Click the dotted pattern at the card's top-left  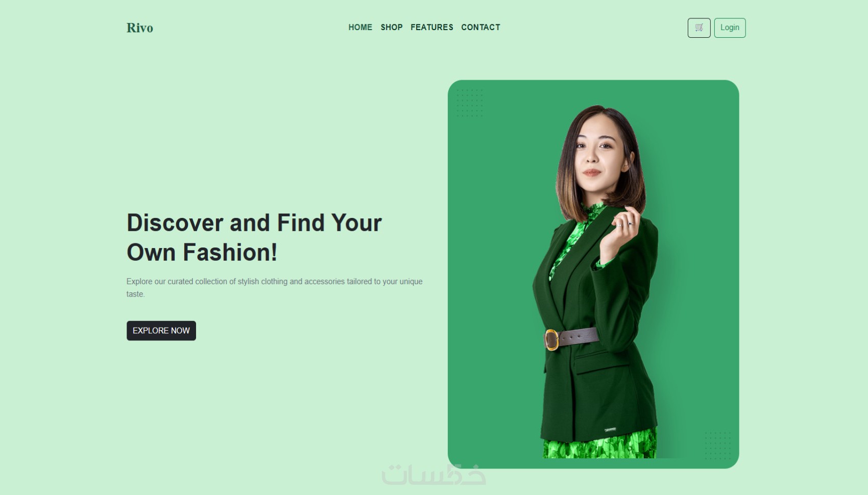click(469, 103)
